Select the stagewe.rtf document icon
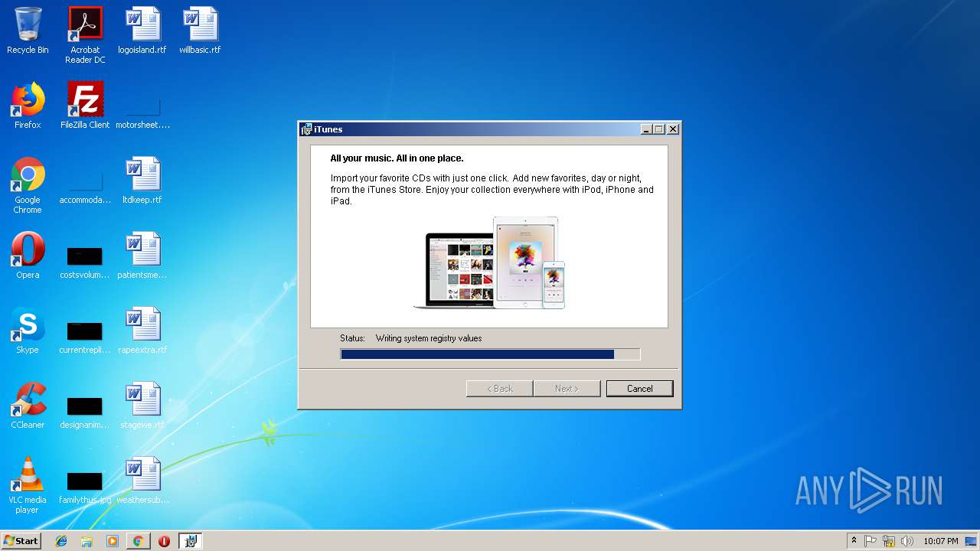The height and width of the screenshot is (551, 980). pos(142,406)
